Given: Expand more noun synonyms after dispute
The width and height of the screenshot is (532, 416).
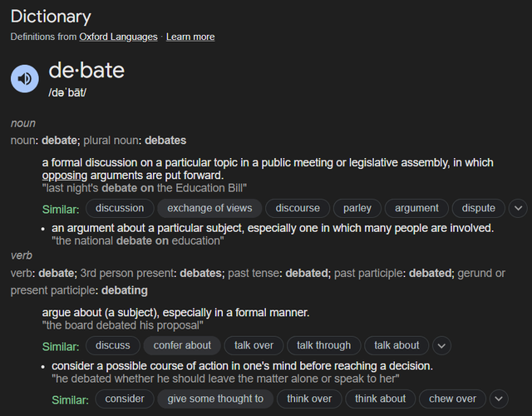Looking at the screenshot, I should tap(518, 208).
